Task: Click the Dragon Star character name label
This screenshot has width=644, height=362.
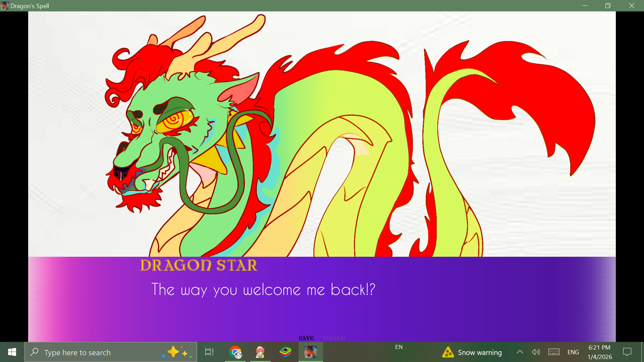Action: (x=199, y=265)
